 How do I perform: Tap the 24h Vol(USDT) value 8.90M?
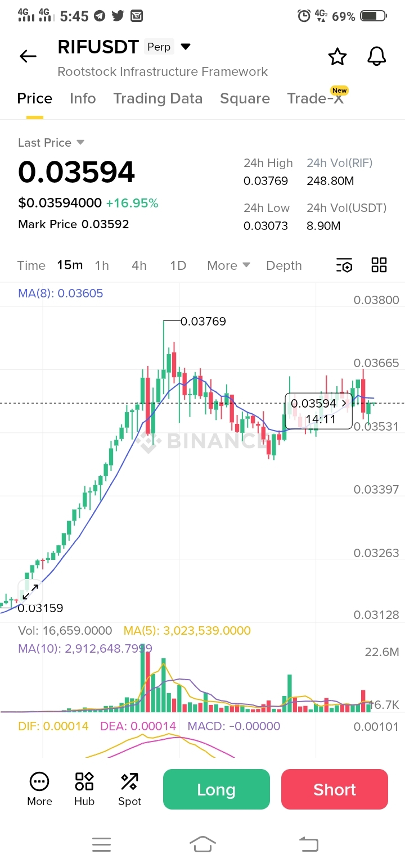(x=323, y=226)
